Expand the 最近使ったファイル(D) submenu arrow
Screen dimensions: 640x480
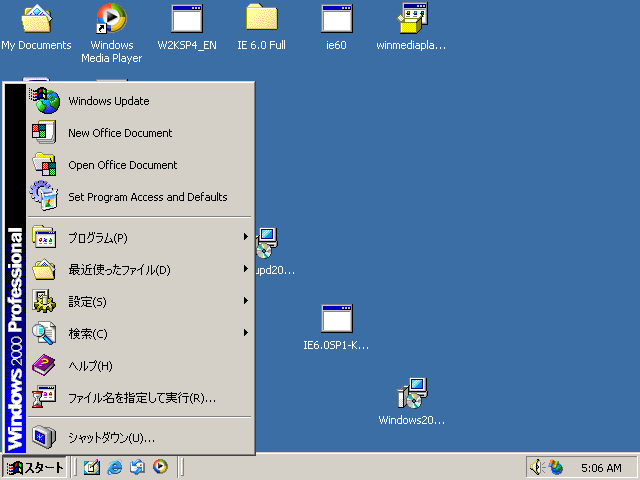click(246, 269)
